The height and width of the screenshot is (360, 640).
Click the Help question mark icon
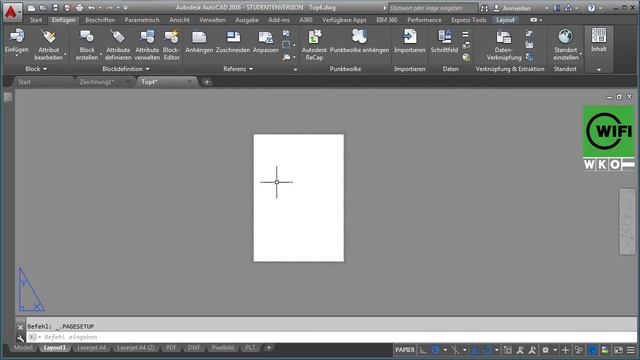[x=591, y=8]
